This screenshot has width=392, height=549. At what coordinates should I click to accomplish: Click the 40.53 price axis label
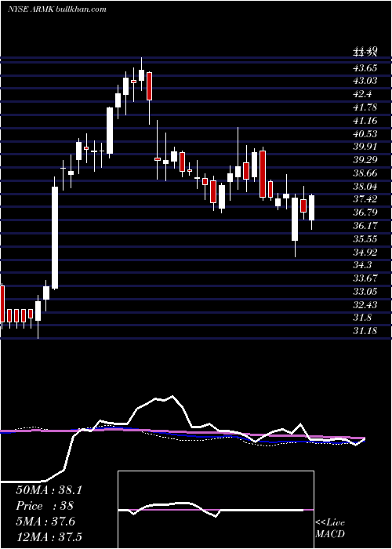[x=365, y=134]
